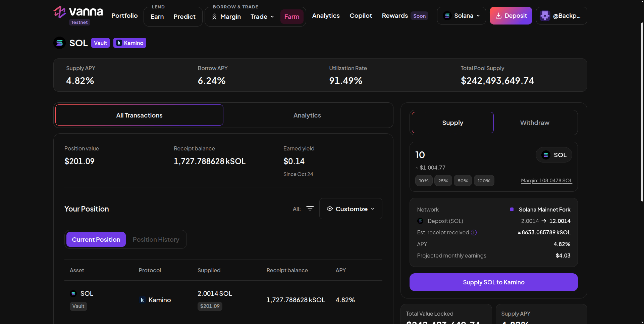Click the SOL icon next to Deposit (SOL)
Image resolution: width=644 pixels, height=324 pixels.
click(420, 221)
